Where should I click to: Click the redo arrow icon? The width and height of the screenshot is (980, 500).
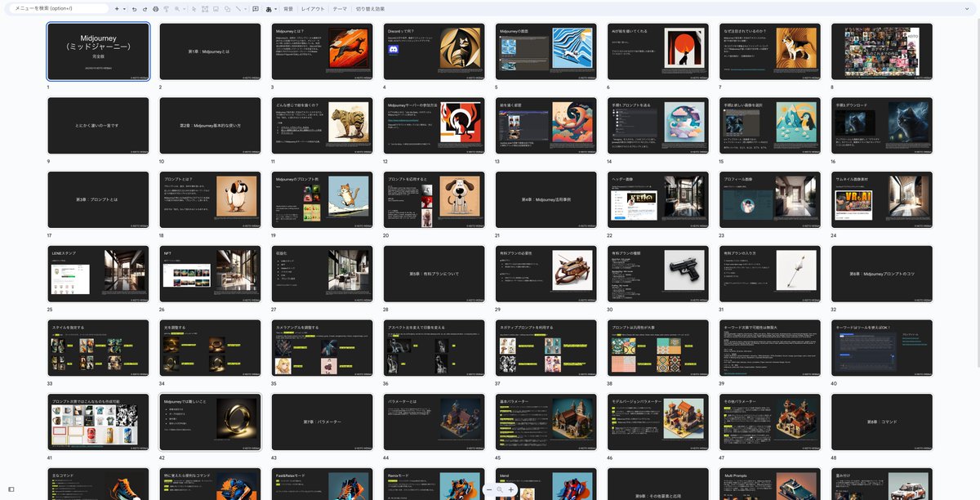[x=145, y=8]
